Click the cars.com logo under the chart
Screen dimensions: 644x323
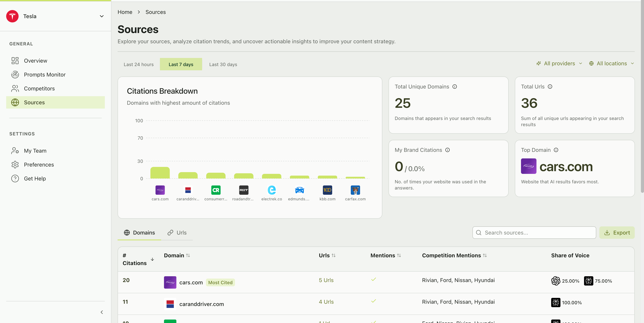point(160,190)
